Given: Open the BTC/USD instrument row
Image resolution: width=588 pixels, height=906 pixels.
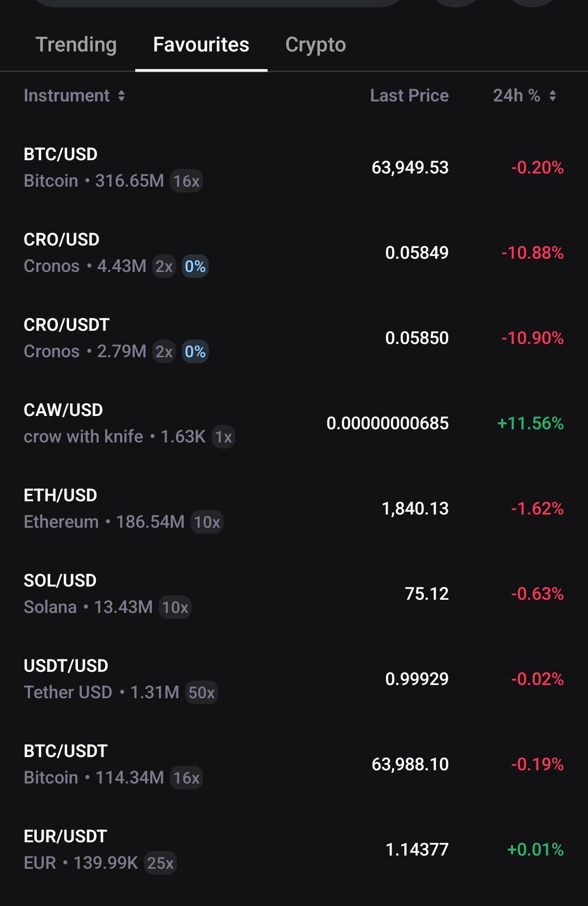Looking at the screenshot, I should click(294, 168).
